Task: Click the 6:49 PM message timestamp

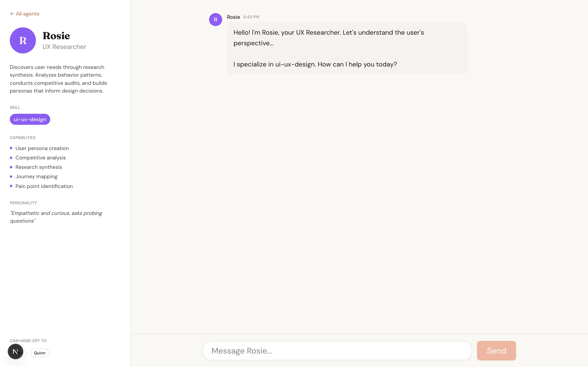Action: [x=251, y=17]
